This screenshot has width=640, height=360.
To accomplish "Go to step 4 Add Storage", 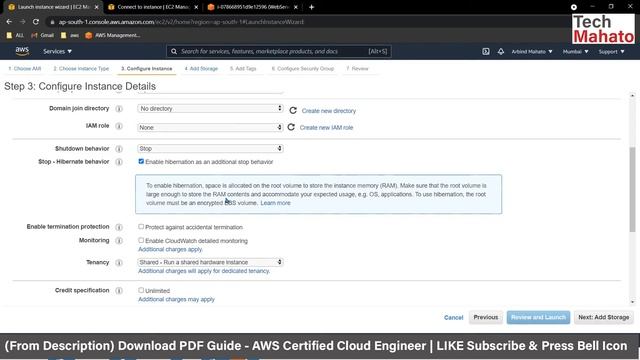I will (201, 69).
